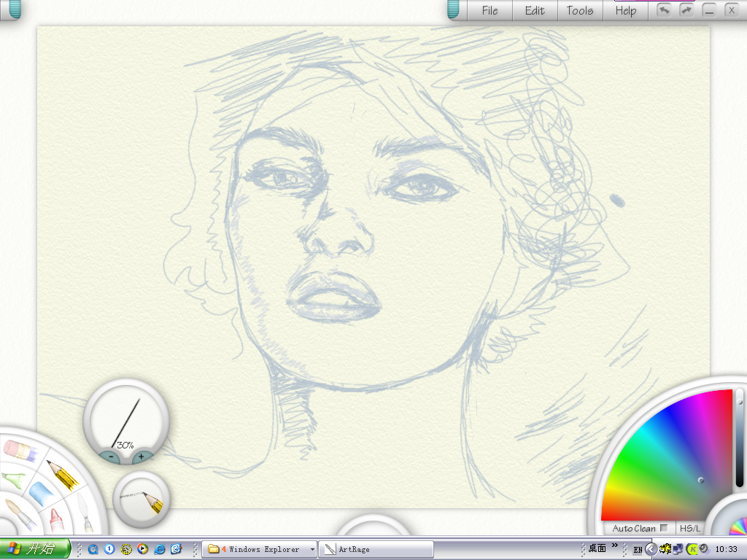Click the Undo arrow button
747x560 pixels.
click(x=664, y=10)
